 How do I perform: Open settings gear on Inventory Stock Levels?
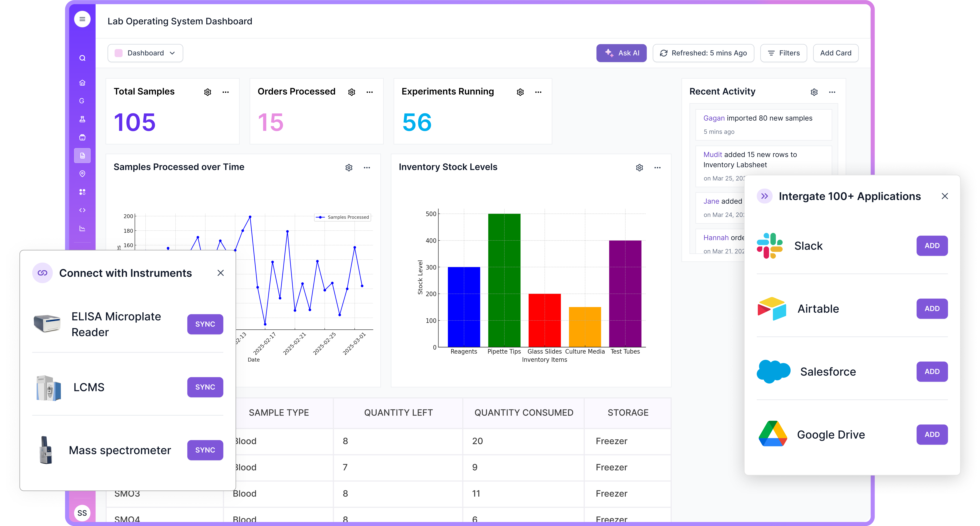640,168
